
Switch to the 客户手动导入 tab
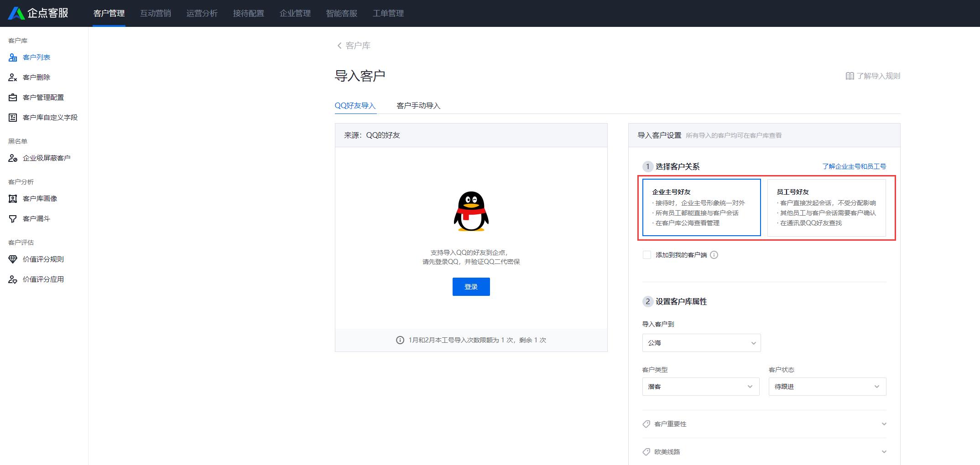pyautogui.click(x=418, y=105)
